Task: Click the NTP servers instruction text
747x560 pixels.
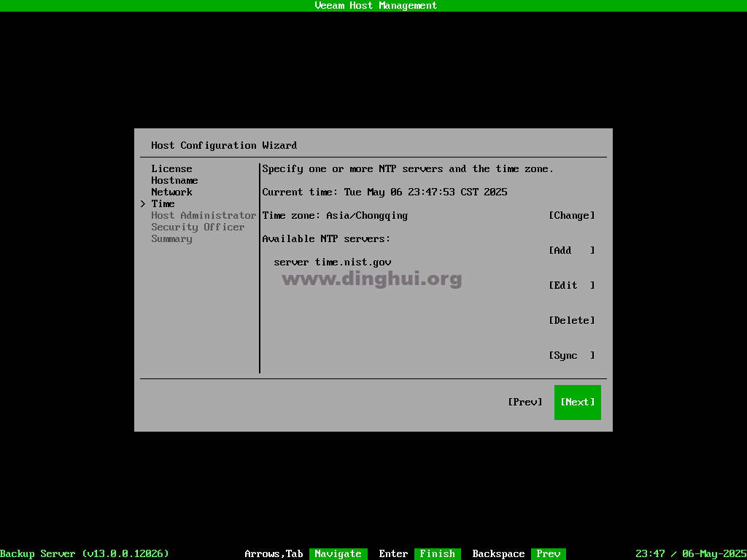Action: pos(408,168)
